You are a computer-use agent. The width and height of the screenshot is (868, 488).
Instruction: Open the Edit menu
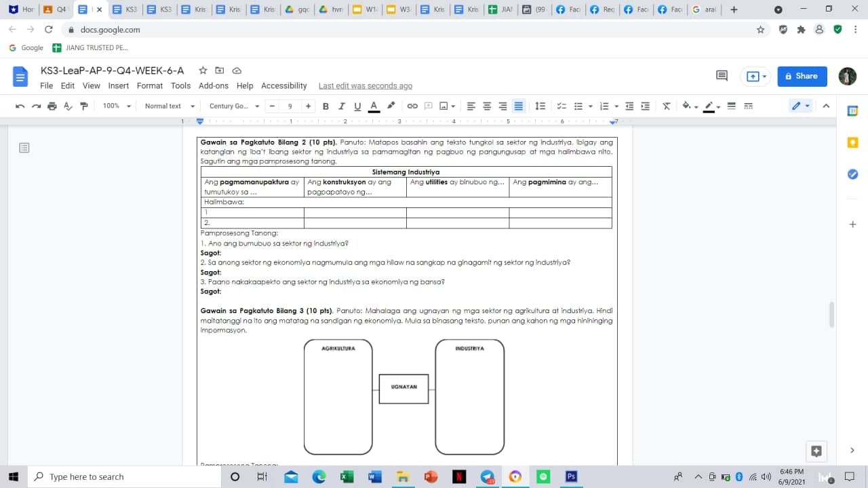[x=68, y=86]
